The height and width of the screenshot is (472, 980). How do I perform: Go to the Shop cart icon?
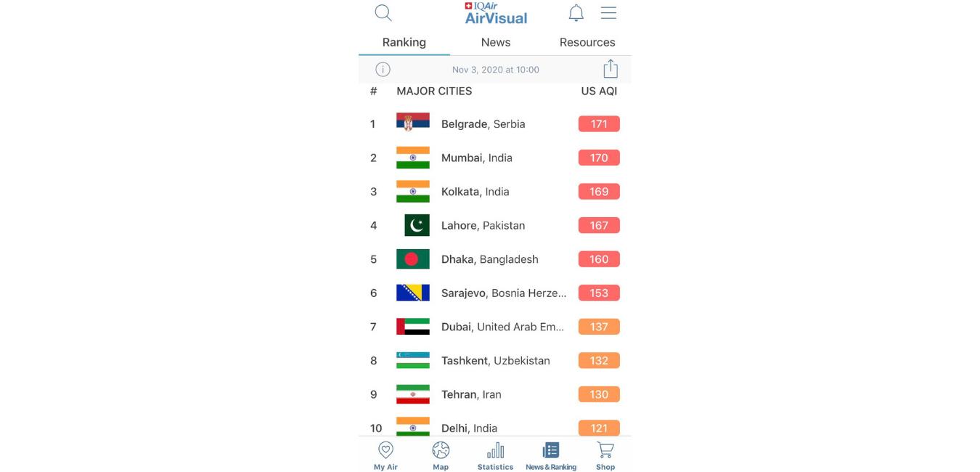(x=605, y=455)
